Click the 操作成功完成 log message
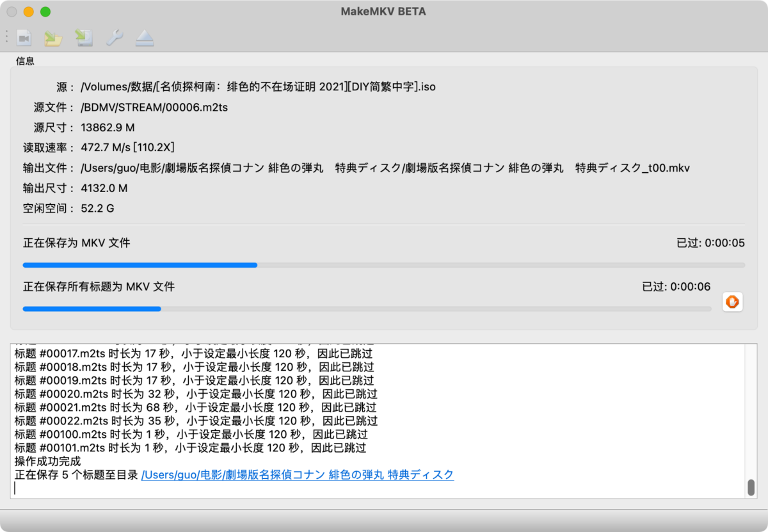The width and height of the screenshot is (768, 532). 47,461
